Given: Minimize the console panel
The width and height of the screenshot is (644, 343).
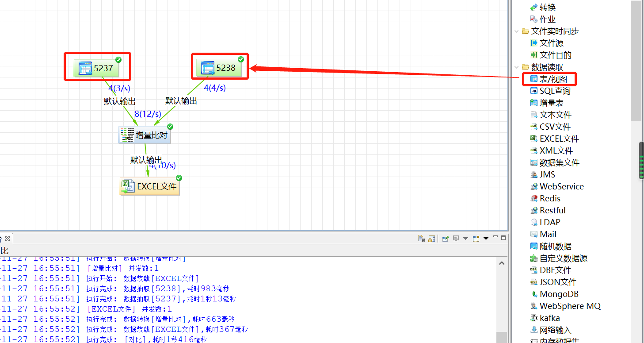Looking at the screenshot, I should pos(495,237).
